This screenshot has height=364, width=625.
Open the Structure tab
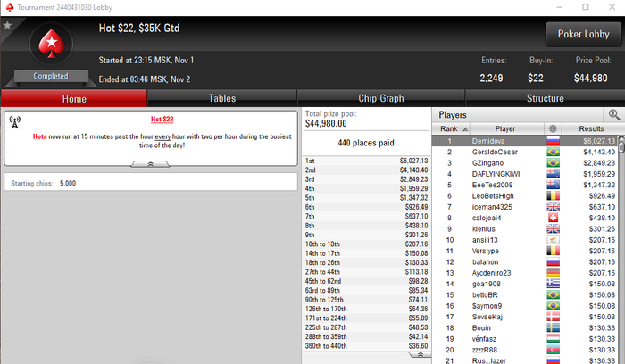(545, 98)
